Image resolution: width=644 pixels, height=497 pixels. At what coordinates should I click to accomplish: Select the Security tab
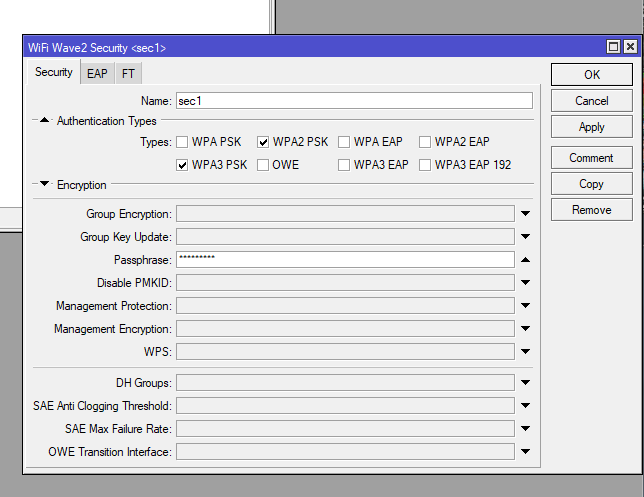(x=54, y=72)
